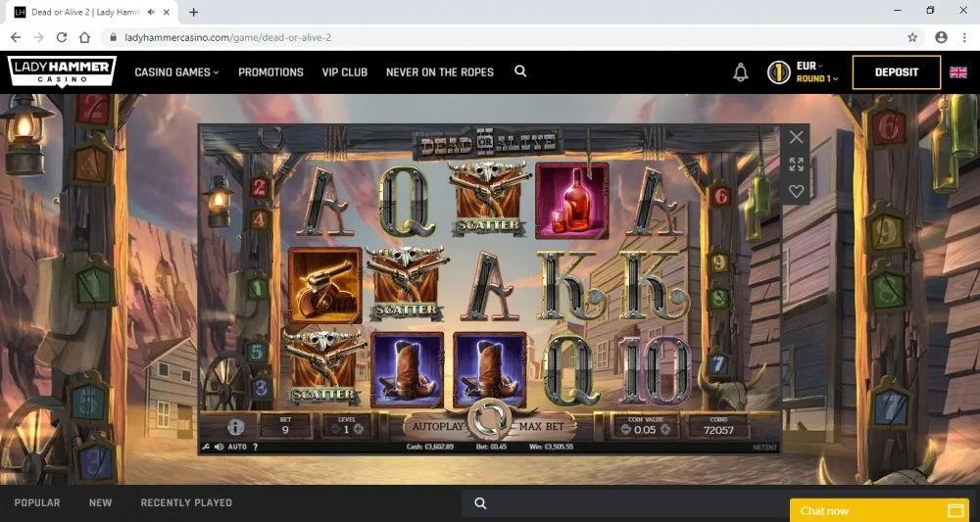Expand the EUR currency dropdown
The image size is (980, 522).
(810, 66)
